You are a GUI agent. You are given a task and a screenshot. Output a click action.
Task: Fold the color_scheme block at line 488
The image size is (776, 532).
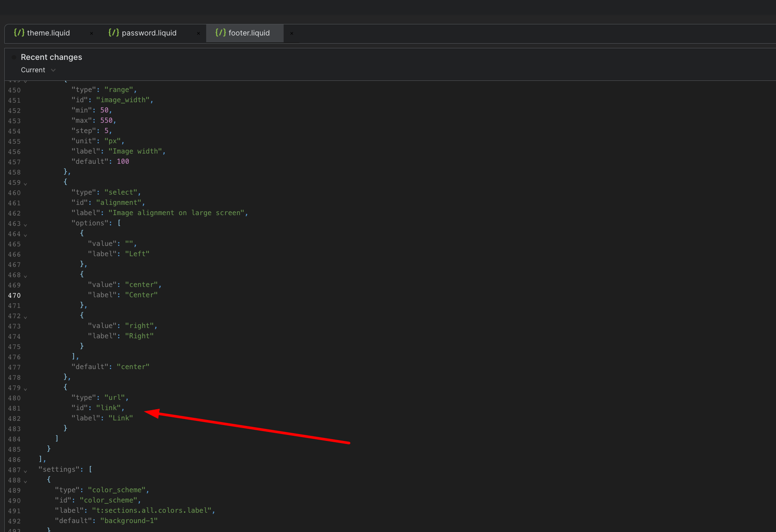26,481
